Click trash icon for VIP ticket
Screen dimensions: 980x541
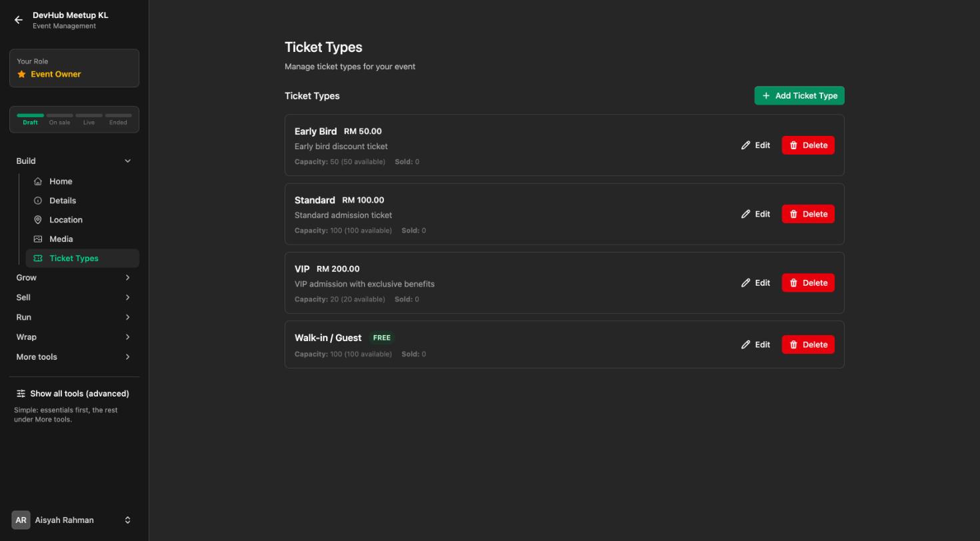pyautogui.click(x=793, y=283)
